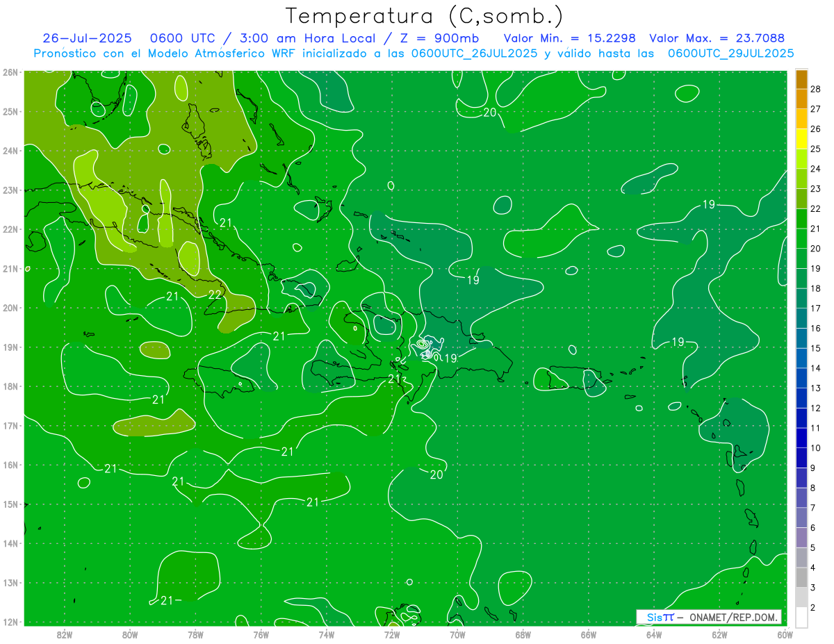The width and height of the screenshot is (834, 644).
Task: Click the title "Temperatura (C,somb.)"
Action: pyautogui.click(x=425, y=16)
